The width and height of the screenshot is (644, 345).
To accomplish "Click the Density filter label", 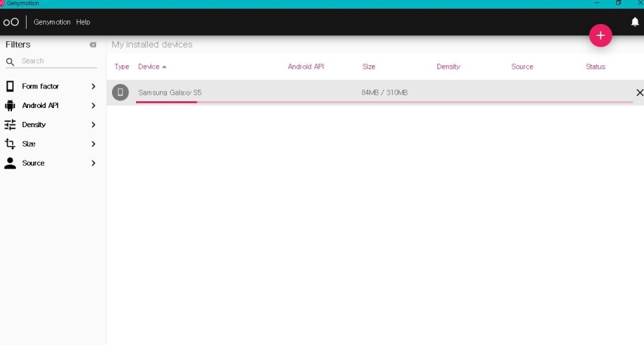I will coord(34,125).
